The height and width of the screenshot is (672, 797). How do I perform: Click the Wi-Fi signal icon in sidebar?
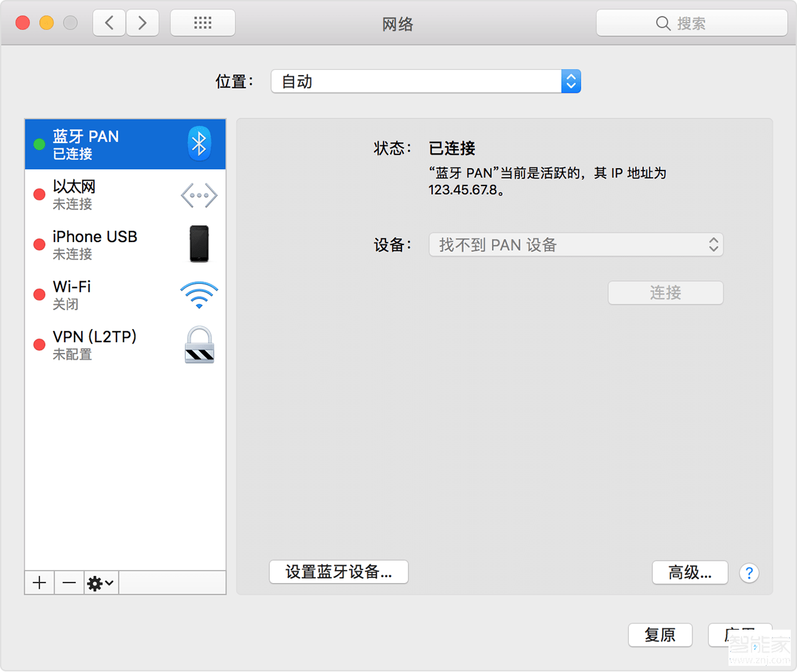(x=199, y=294)
